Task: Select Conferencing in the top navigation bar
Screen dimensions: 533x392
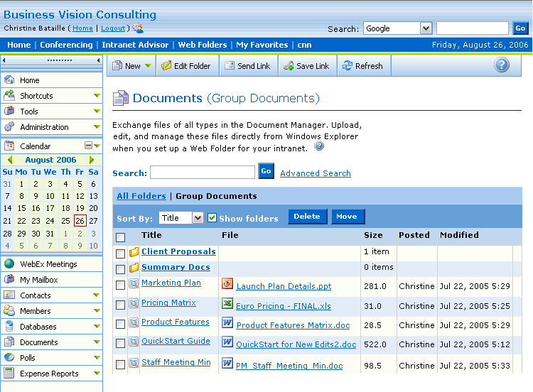Action: [x=66, y=45]
